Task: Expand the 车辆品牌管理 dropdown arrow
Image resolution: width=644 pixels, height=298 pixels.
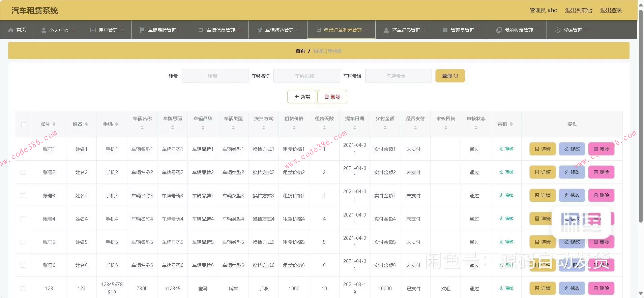Action: 181,30
